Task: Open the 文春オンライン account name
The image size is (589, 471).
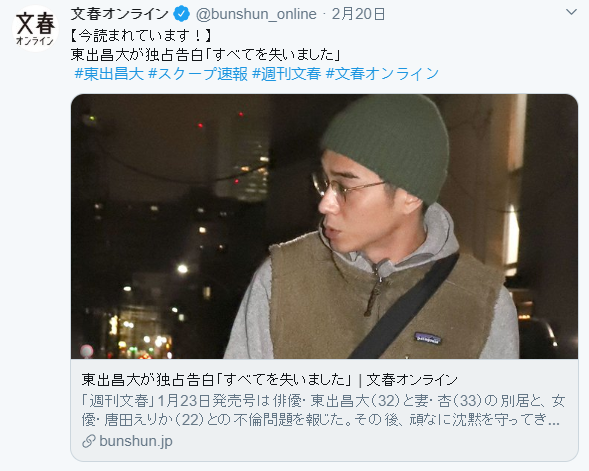Action: point(119,14)
